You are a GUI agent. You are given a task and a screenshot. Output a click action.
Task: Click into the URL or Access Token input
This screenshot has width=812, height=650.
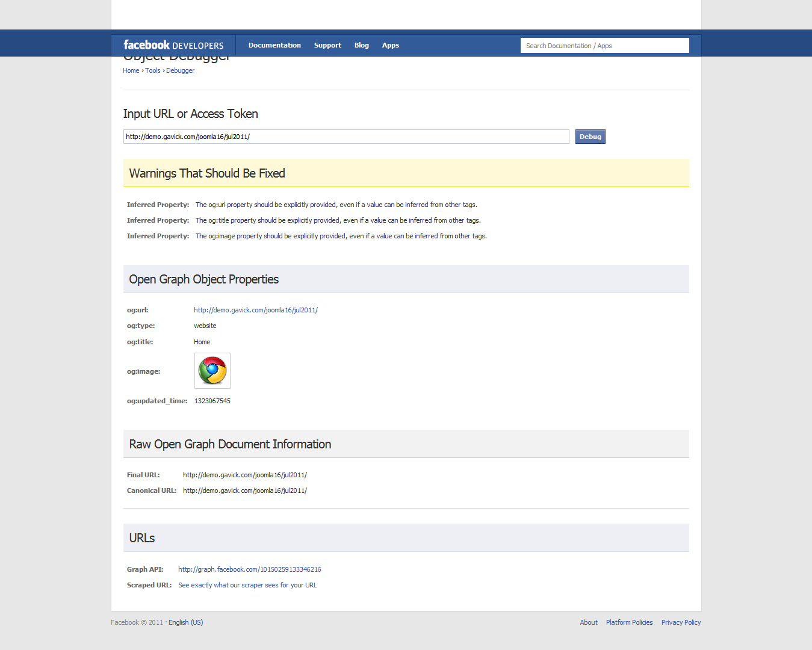346,137
